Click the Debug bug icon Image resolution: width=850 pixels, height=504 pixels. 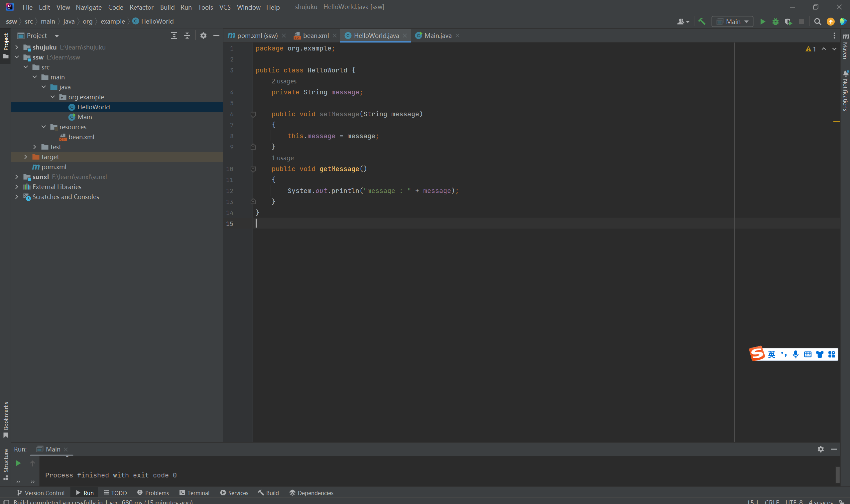coord(776,22)
